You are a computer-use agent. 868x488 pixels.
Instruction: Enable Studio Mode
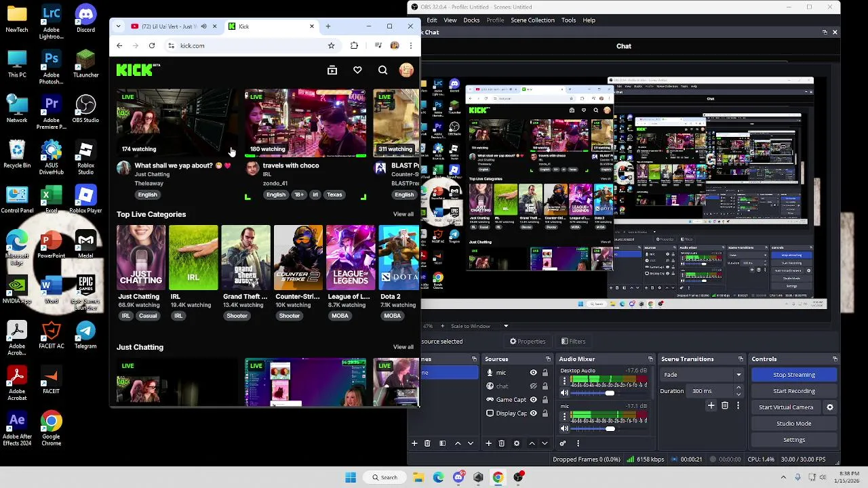[794, 424]
